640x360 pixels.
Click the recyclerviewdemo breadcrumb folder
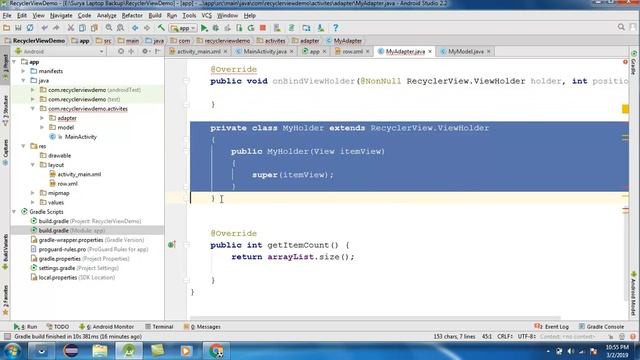coord(224,41)
